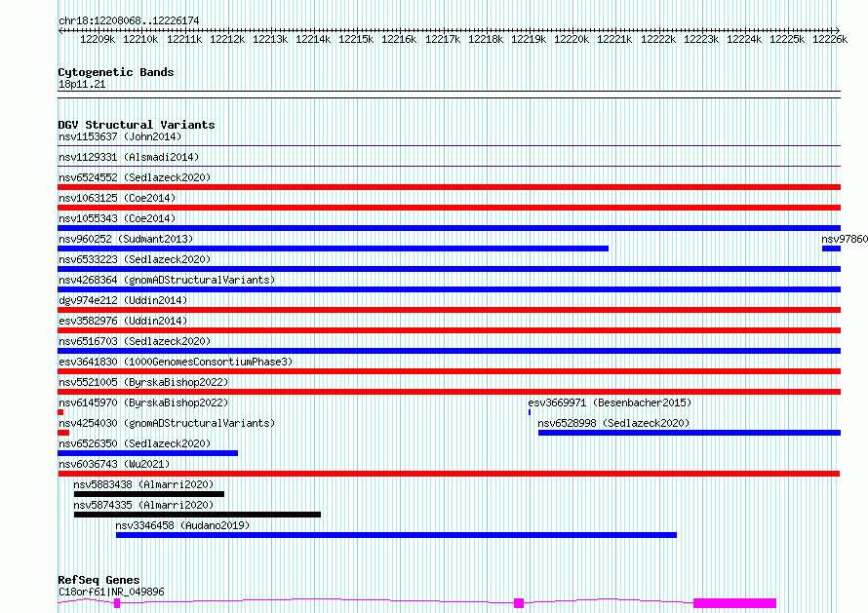Click black bar under nsv5874335

[x=197, y=515]
